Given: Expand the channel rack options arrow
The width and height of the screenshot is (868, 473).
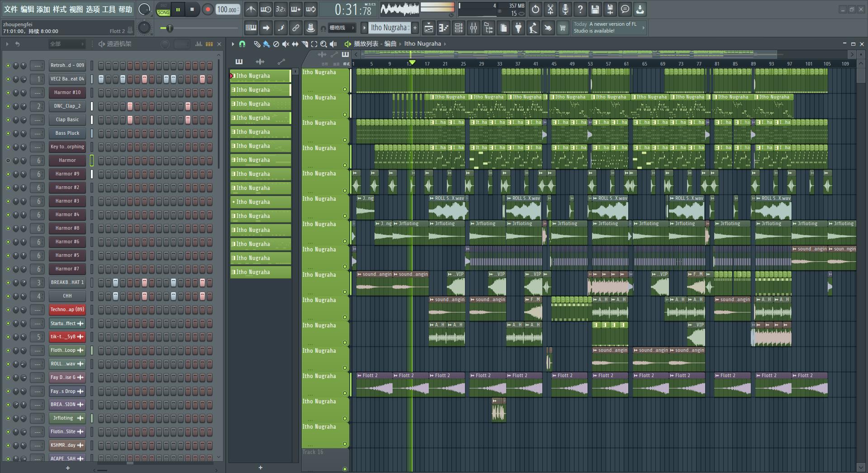Looking at the screenshot, I should click(x=7, y=44).
